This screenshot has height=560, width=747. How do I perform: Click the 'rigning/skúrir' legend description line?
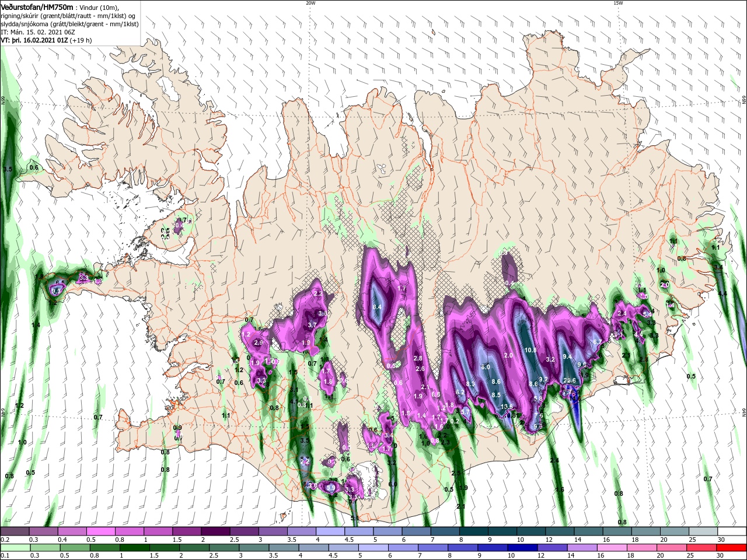click(69, 16)
